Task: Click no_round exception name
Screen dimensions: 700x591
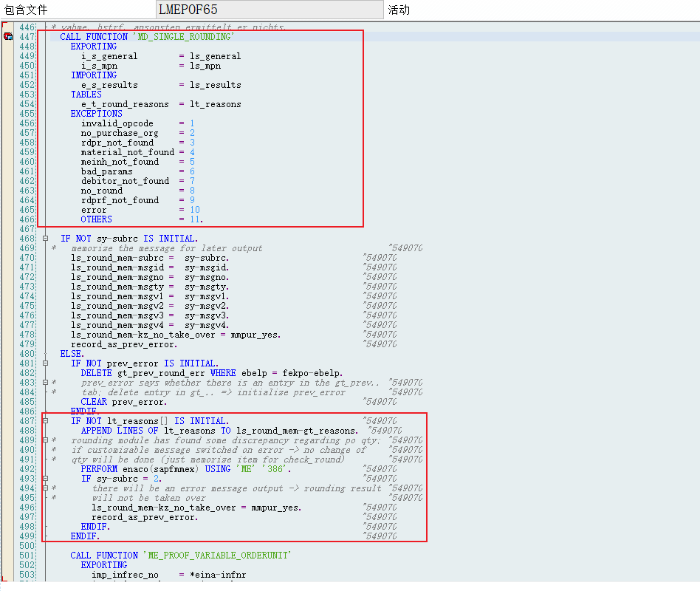Action: tap(102, 191)
